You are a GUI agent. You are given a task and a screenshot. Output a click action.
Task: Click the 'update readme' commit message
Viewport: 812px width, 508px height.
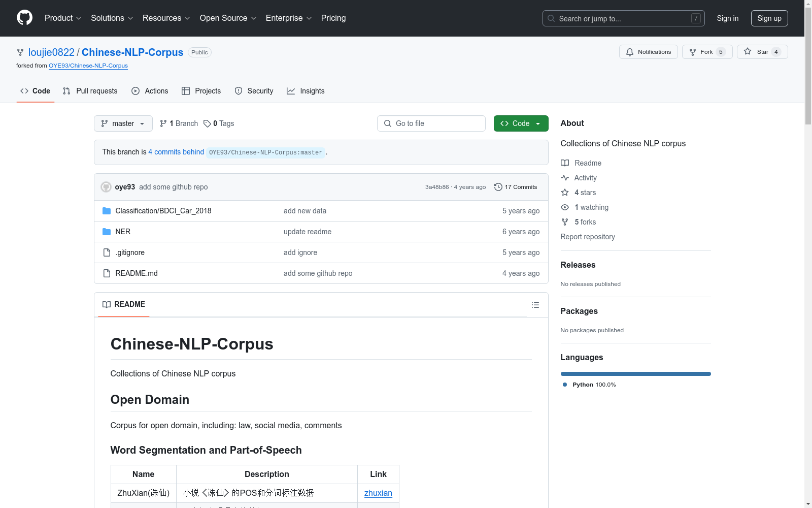coord(308,232)
